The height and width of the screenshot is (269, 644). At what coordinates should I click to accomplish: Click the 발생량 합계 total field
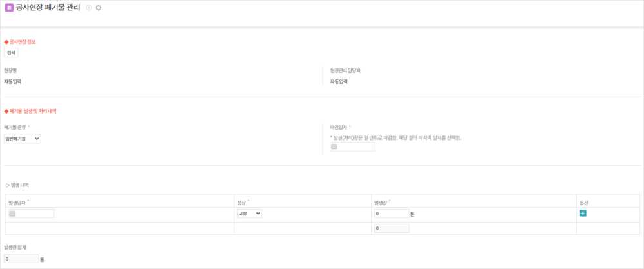[21, 259]
